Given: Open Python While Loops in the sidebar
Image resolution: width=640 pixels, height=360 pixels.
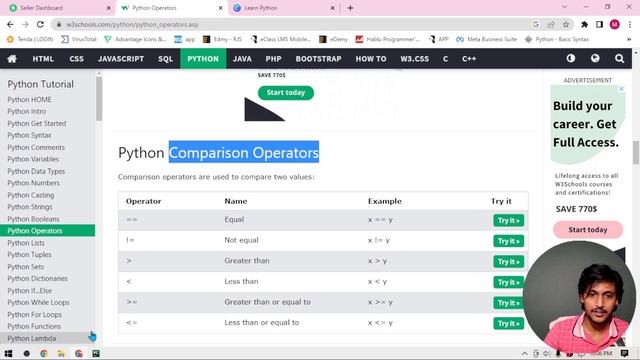Looking at the screenshot, I should click(38, 302).
